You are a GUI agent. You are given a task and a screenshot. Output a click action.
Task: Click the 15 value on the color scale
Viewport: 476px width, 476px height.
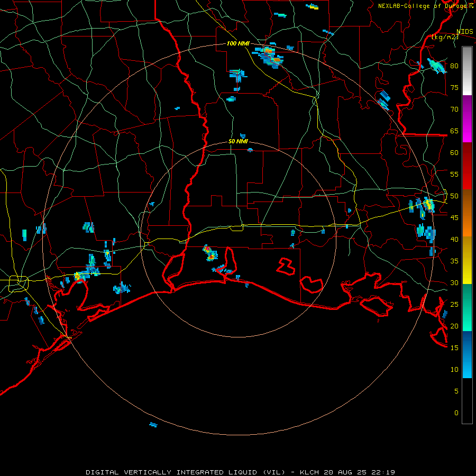454,348
